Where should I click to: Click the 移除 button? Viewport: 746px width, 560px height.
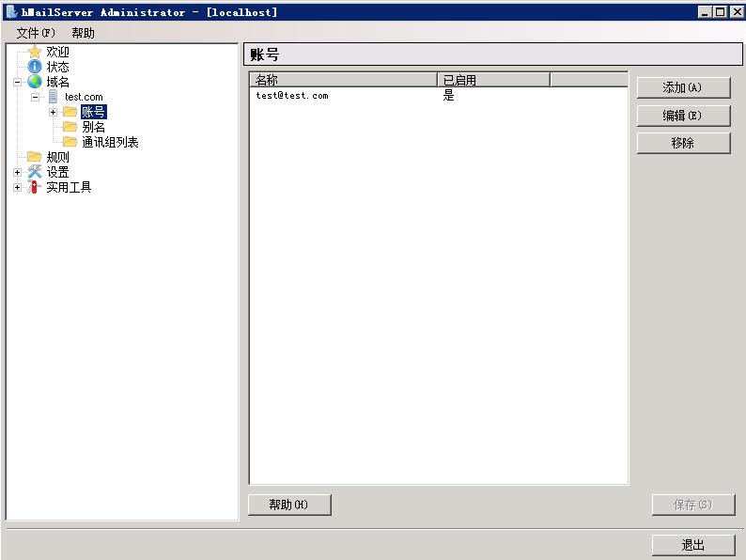(x=683, y=143)
